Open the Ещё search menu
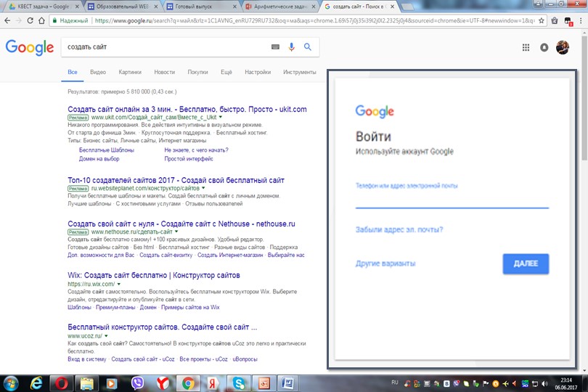The width and height of the screenshot is (588, 392). [226, 72]
